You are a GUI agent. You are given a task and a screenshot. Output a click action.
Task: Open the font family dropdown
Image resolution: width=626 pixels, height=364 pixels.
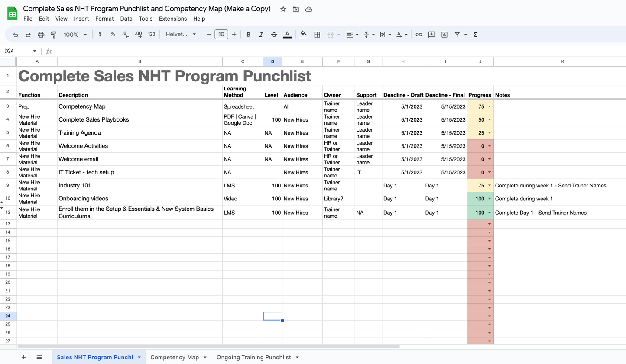tap(181, 35)
